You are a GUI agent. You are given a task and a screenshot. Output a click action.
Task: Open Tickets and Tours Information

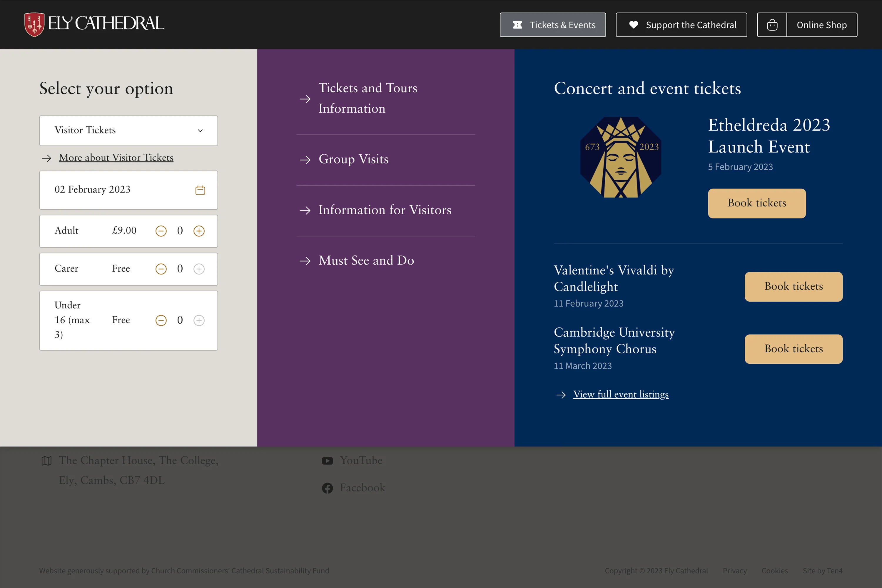click(x=367, y=98)
